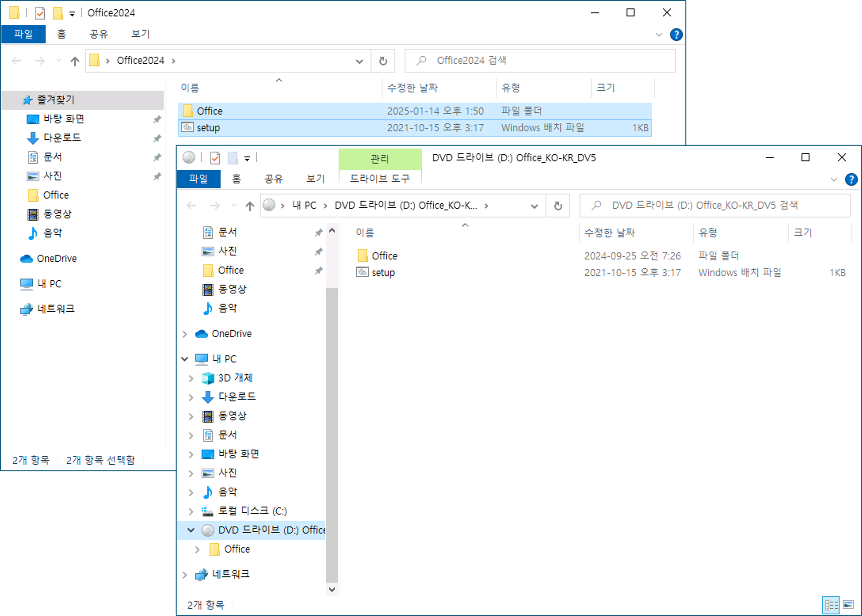
Task: Select 다운로드 in the Office2024 sidebar
Action: click(62, 138)
